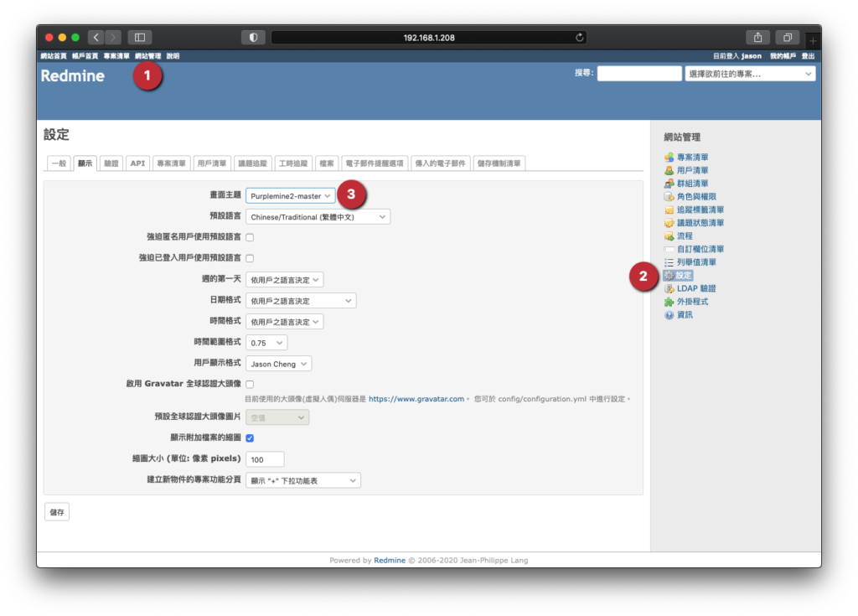This screenshot has height=616, width=858.
Task: Click the gear icon beside sidebar 設定
Action: [x=669, y=276]
